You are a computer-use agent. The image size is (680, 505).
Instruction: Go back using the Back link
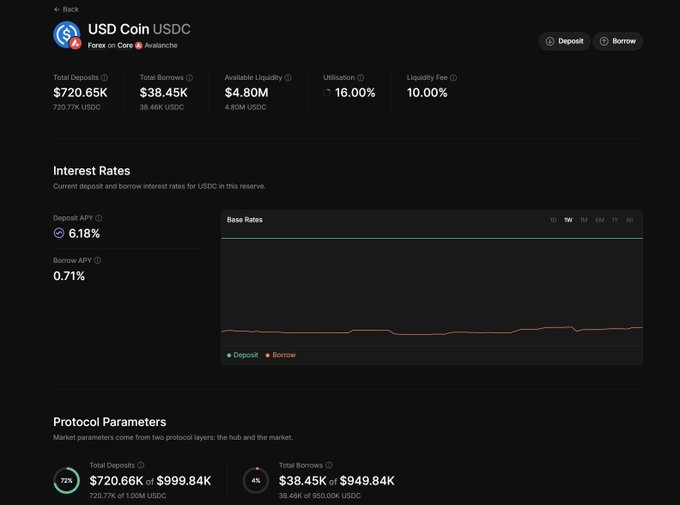point(66,9)
